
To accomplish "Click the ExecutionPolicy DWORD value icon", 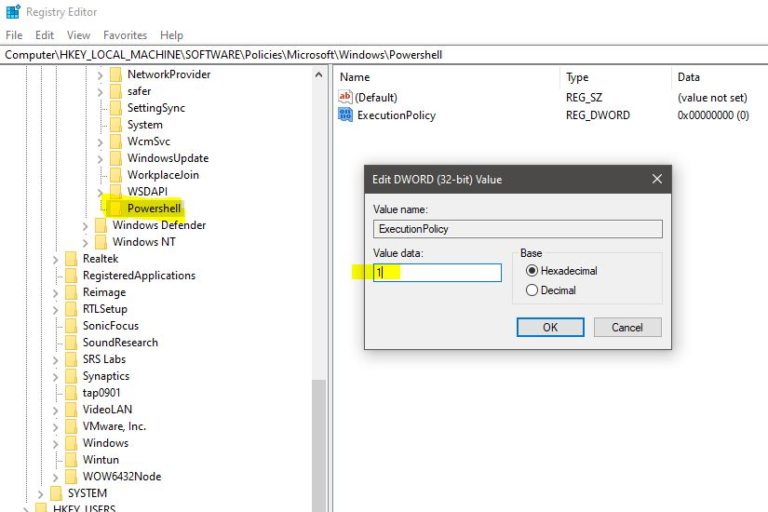I will pyautogui.click(x=345, y=115).
